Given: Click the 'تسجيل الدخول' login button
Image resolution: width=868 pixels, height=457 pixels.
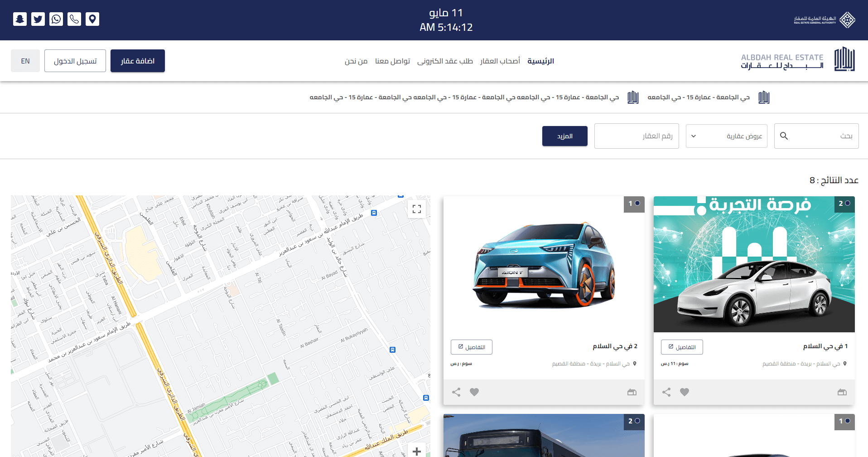Looking at the screenshot, I should click(x=75, y=61).
